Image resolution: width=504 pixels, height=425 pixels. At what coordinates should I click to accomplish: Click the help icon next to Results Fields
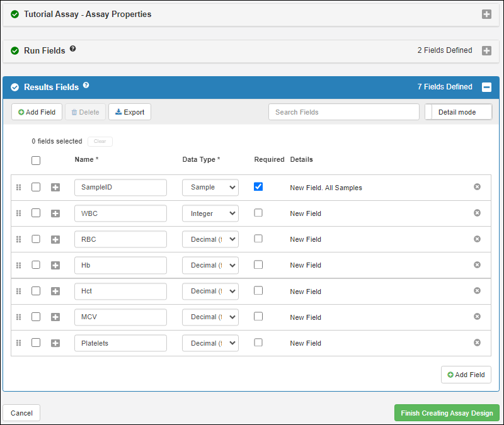pyautogui.click(x=86, y=86)
